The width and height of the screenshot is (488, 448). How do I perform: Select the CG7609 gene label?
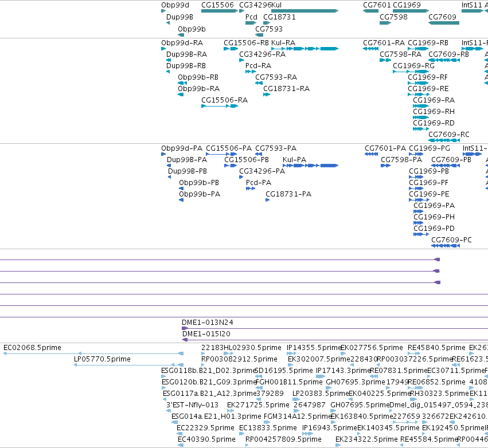point(442,17)
